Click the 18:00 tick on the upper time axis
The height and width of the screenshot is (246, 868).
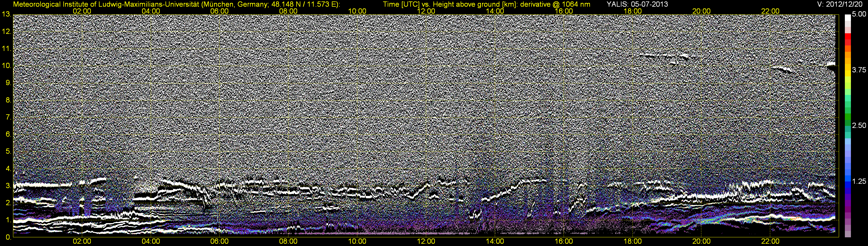pos(632,11)
